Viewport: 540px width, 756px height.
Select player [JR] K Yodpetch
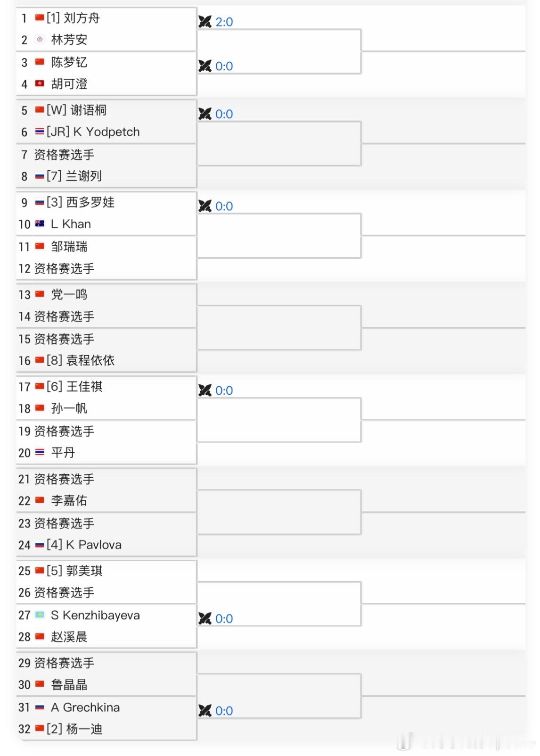pyautogui.click(x=93, y=132)
